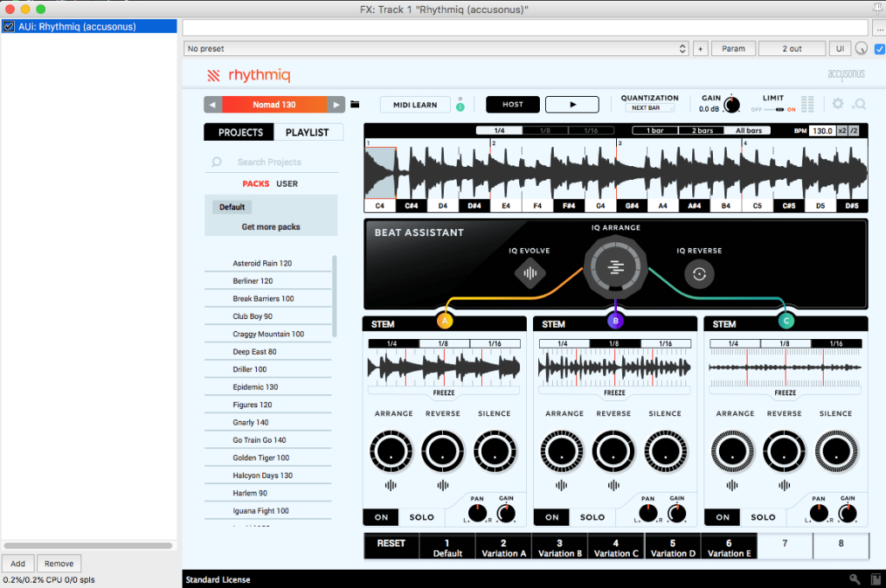This screenshot has height=588, width=886.
Task: Click the Get more packs link
Action: click(271, 227)
